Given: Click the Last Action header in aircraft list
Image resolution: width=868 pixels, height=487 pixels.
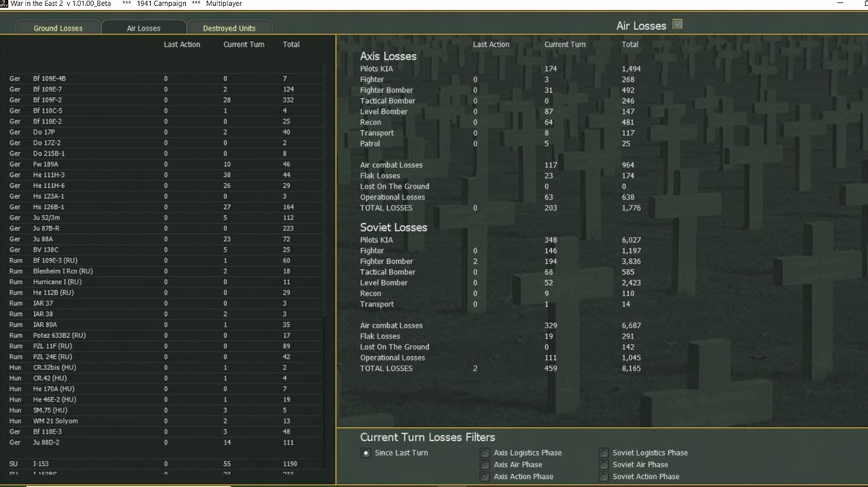Looking at the screenshot, I should pyautogui.click(x=182, y=44).
